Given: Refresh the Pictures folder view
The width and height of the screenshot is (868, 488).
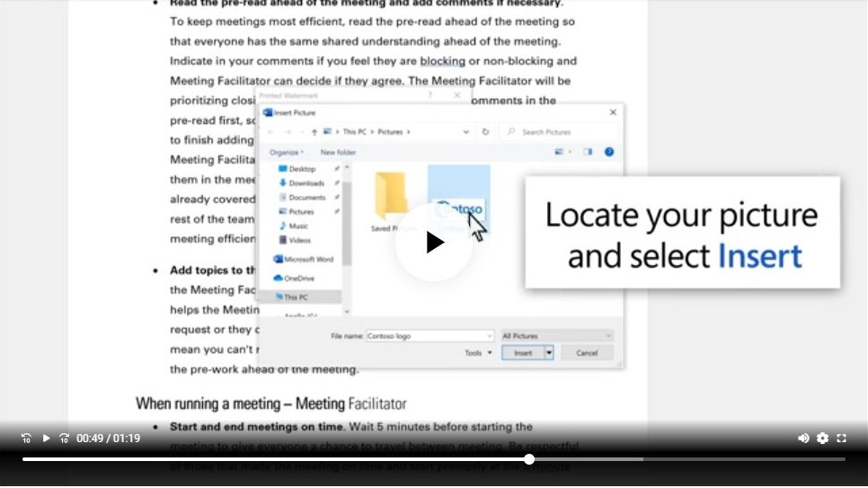Looking at the screenshot, I should click(x=485, y=132).
